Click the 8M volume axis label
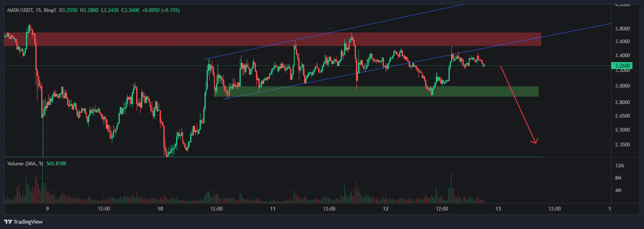The width and height of the screenshot is (644, 229). 618,178
